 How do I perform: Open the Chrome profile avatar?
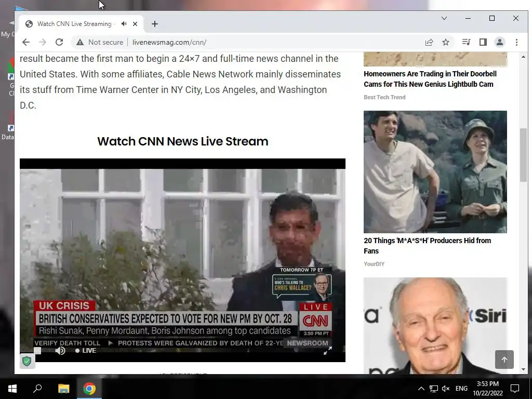click(x=500, y=42)
